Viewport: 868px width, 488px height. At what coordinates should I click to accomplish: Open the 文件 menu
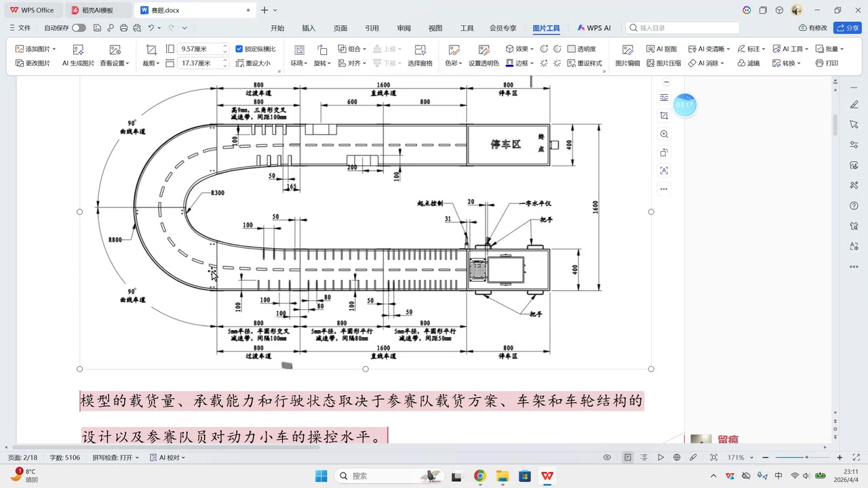click(20, 28)
